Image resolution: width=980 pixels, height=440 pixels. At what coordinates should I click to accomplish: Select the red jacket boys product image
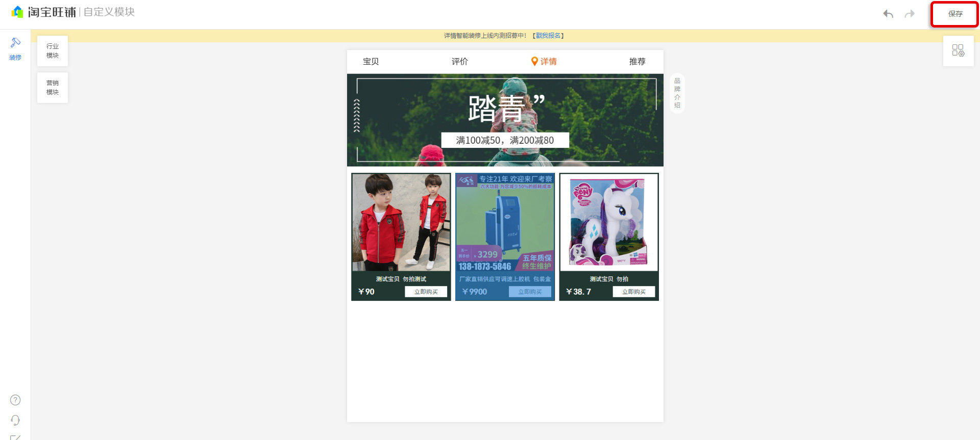pos(401,222)
